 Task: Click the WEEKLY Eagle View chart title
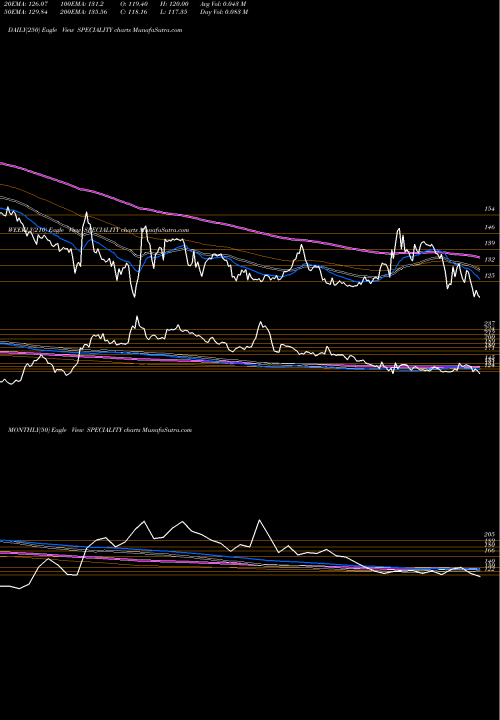(98, 230)
